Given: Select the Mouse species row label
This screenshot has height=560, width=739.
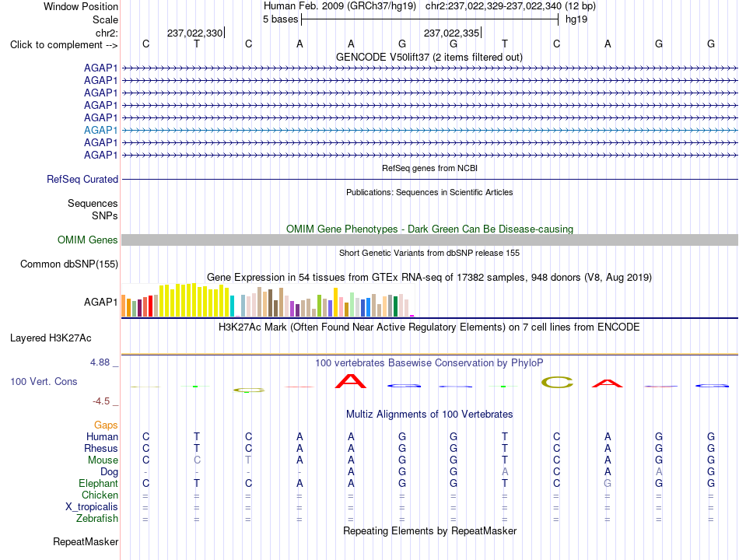Looking at the screenshot, I should [x=103, y=460].
